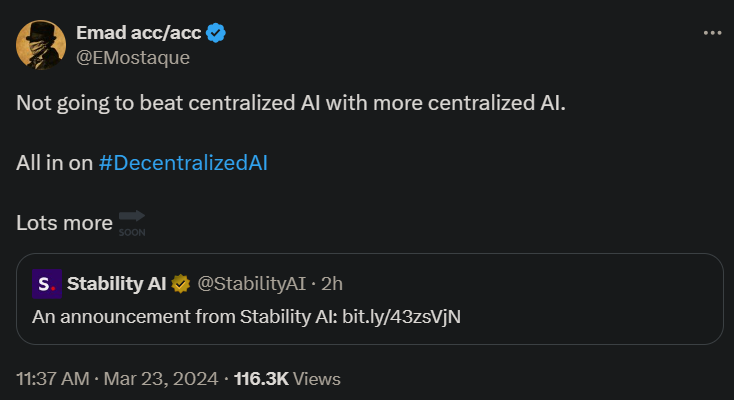734x400 pixels.
Task: Click the 11:37 AM post time
Action: point(52,379)
